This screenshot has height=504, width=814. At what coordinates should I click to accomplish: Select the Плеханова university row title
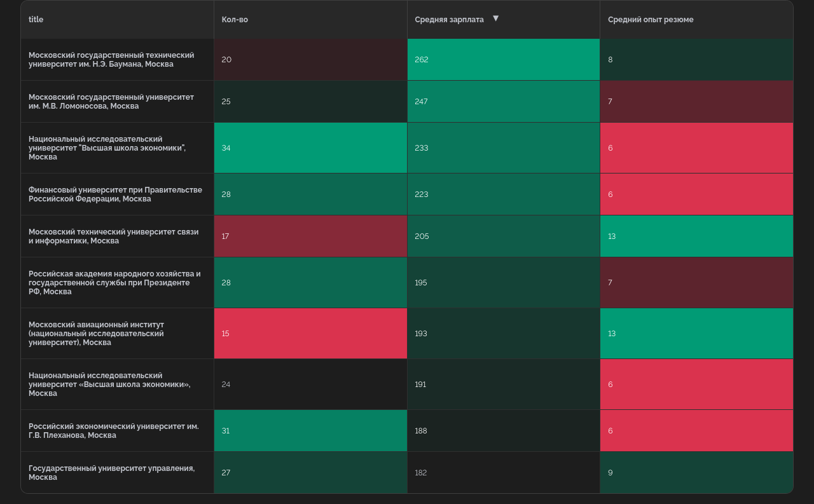[x=113, y=431]
